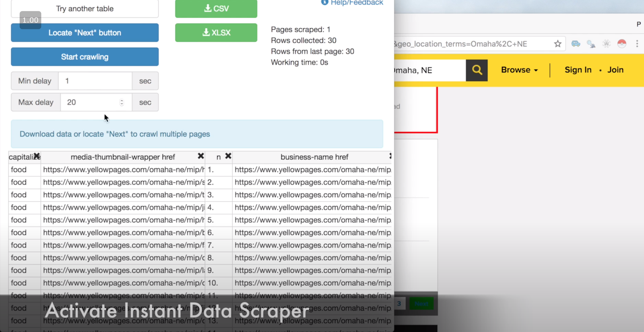Click the "Rows collected: 30" status text
This screenshot has width=644, height=332.
(x=303, y=40)
